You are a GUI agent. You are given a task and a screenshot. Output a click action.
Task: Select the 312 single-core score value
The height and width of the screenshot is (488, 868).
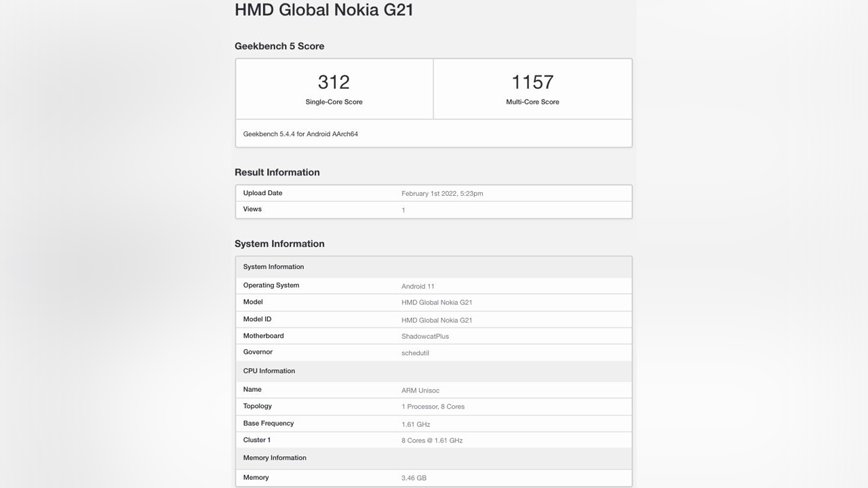[334, 82]
